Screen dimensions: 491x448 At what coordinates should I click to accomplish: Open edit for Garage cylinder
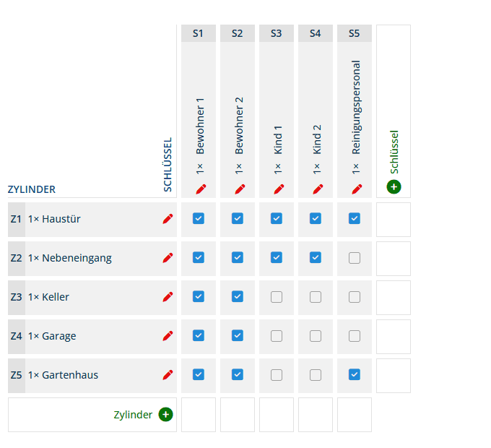tap(168, 336)
